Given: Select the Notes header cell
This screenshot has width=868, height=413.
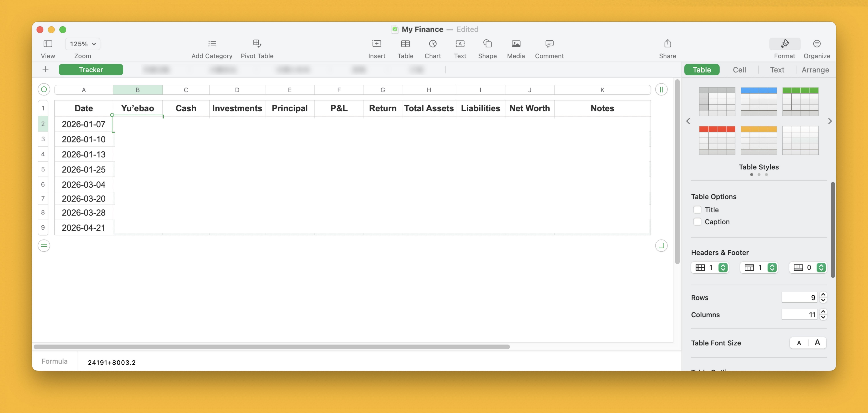Looking at the screenshot, I should tap(602, 108).
